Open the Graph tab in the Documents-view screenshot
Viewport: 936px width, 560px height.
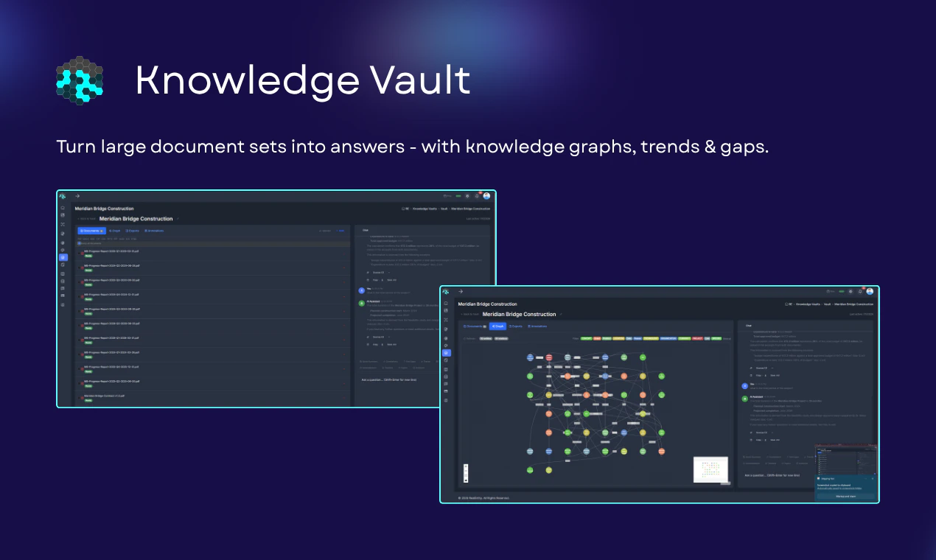pos(114,231)
